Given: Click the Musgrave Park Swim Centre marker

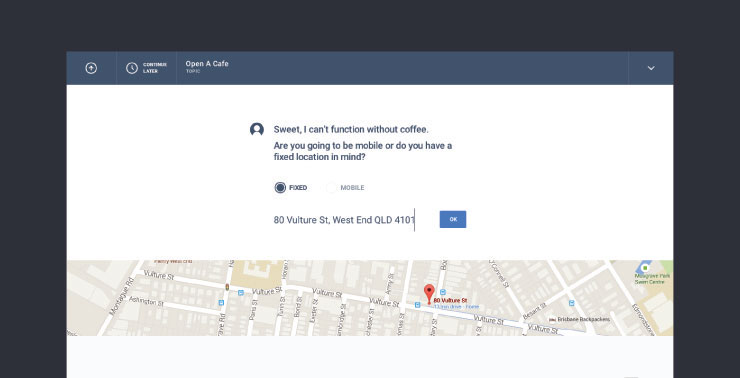Looking at the screenshot, I should (x=645, y=268).
